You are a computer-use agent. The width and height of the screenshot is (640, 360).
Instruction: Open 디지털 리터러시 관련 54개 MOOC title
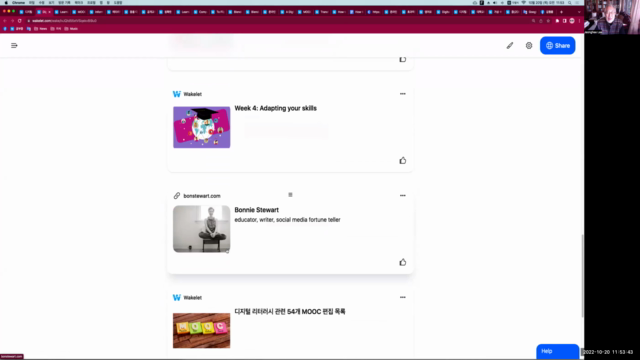[290, 311]
